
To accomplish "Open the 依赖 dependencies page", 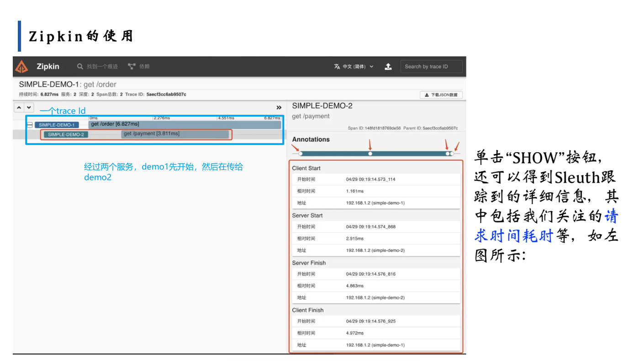I will (139, 67).
